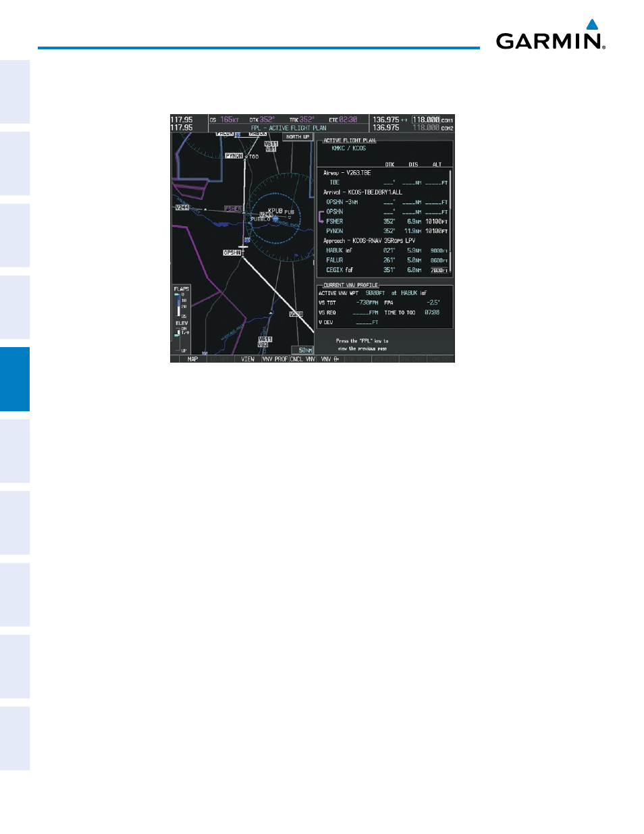This screenshot has width=644, height=834.
Task: Click the PYNON waypoint label on the map
Action: [x=234, y=156]
